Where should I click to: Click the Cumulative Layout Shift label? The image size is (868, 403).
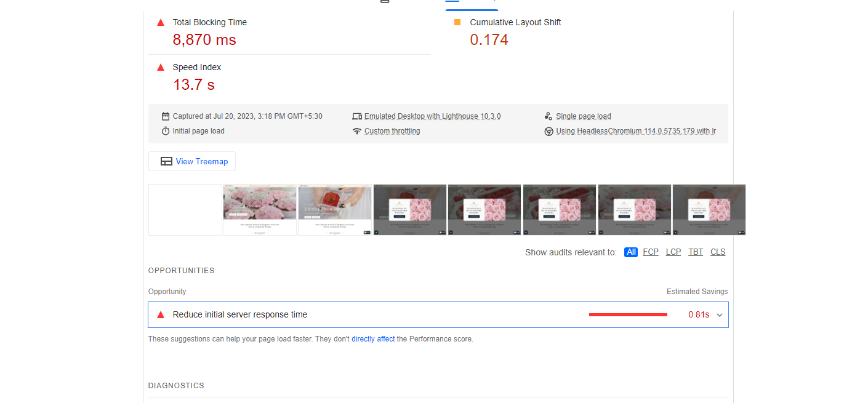tap(515, 22)
